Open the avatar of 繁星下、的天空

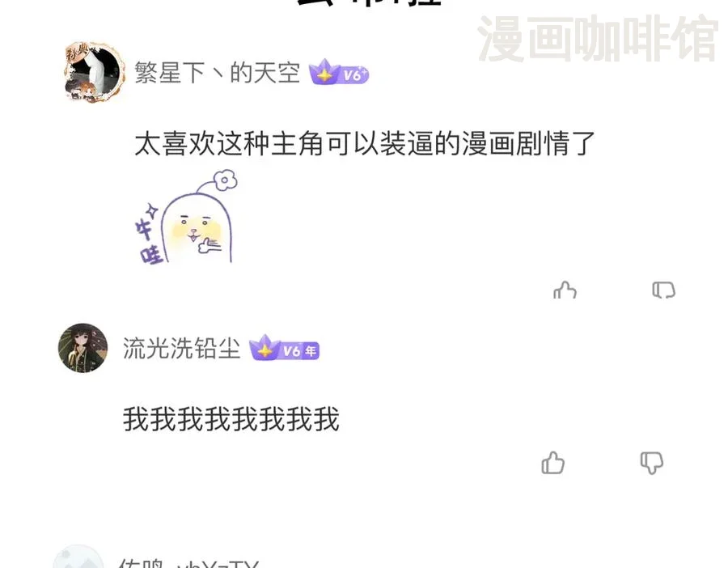[x=95, y=71]
